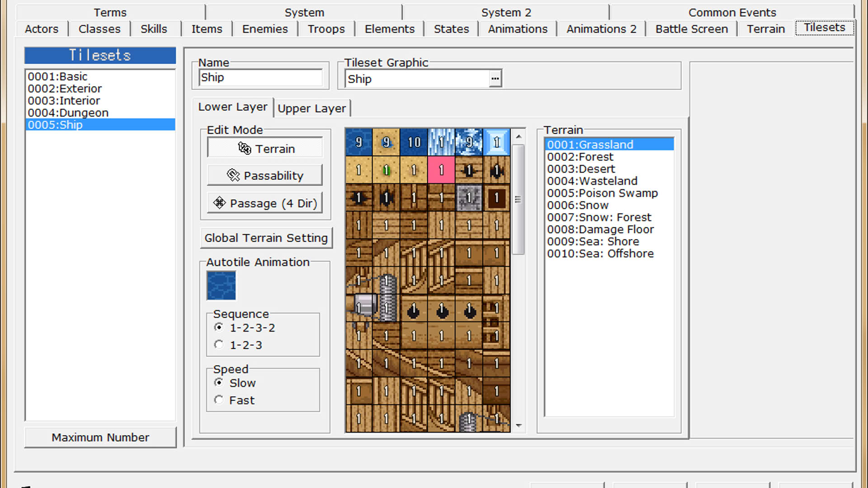Select the waterfall tile
868x488 pixels.
(x=441, y=142)
